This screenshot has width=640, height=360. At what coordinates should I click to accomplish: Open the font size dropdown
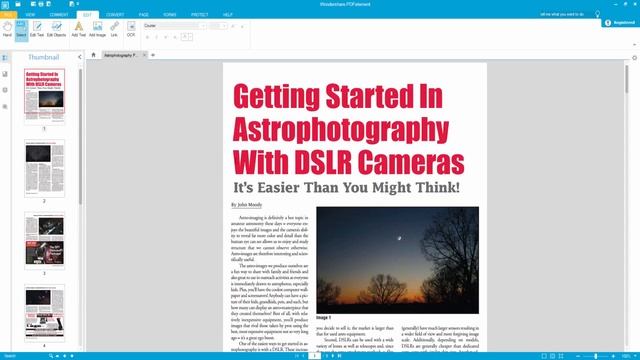(224, 26)
